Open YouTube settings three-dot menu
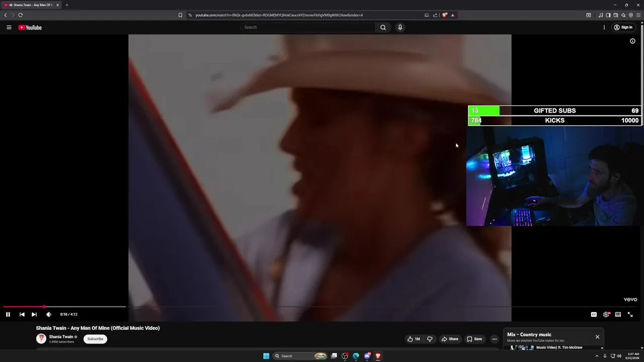Viewport: 644px width, 362px height. 604,28
